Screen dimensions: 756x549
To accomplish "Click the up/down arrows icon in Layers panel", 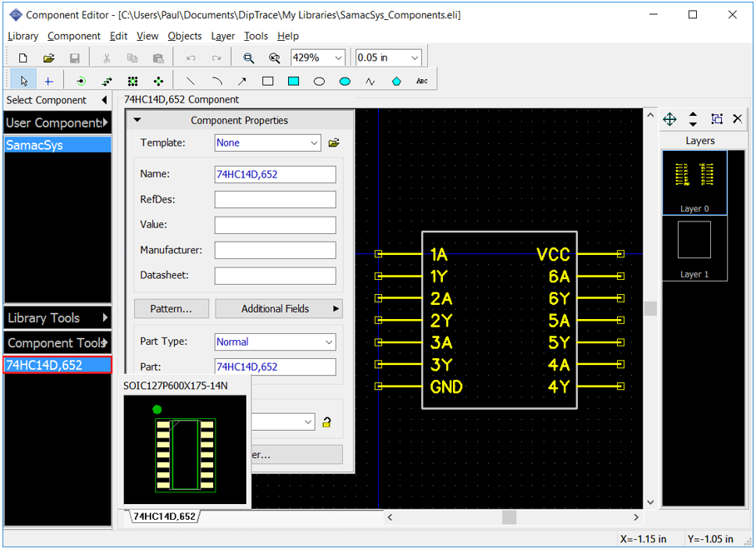I will point(693,119).
